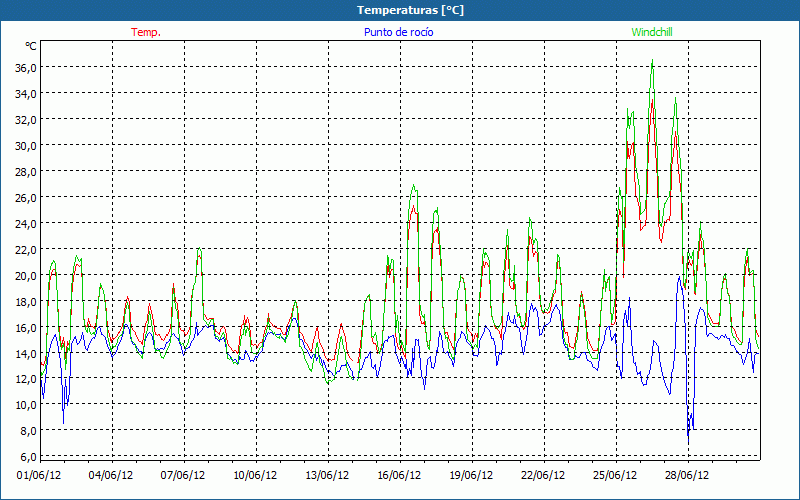Click the '°C' unit label on the axis

coord(31,46)
